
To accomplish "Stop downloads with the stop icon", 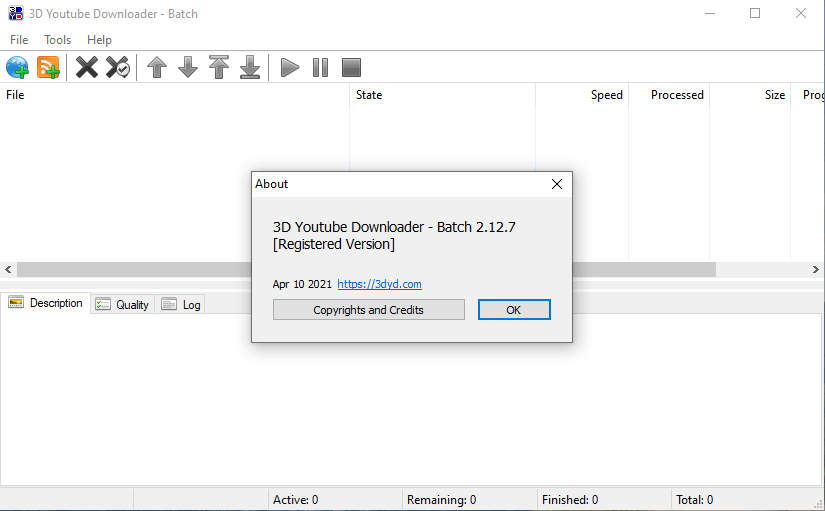I will (x=351, y=67).
